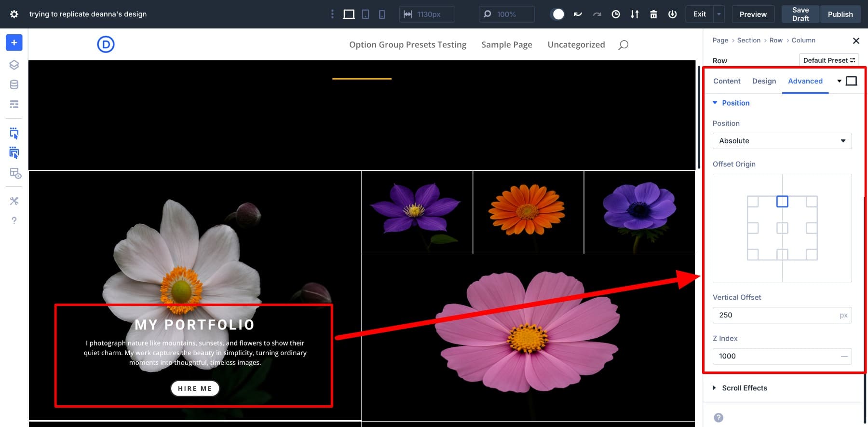The height and width of the screenshot is (427, 868).
Task: Click the Vertical Offset input field
Action: point(776,315)
